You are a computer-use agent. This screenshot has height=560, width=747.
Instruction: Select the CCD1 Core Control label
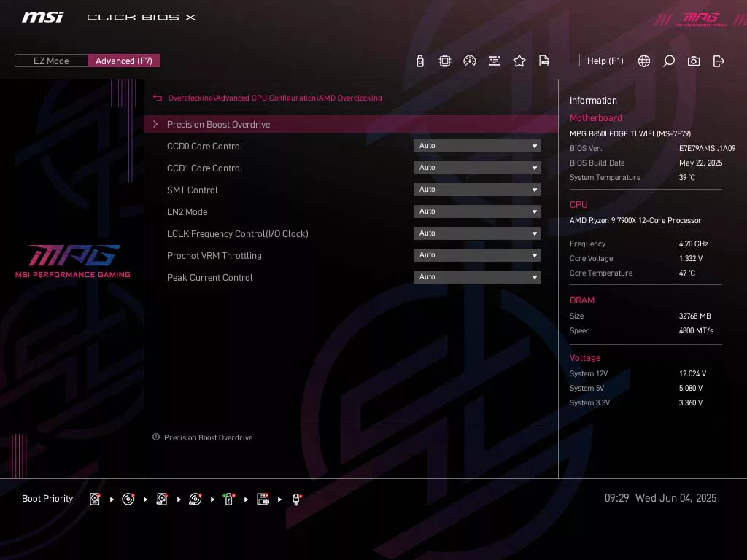coord(204,168)
